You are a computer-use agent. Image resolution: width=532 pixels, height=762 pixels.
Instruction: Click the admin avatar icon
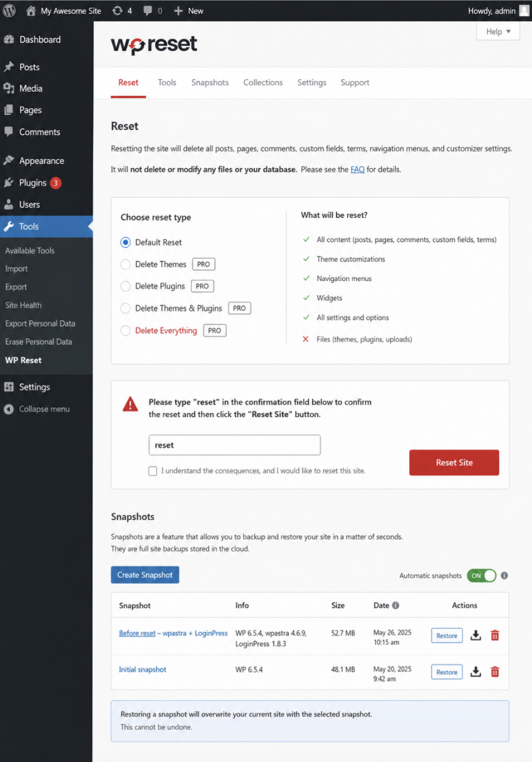524,11
